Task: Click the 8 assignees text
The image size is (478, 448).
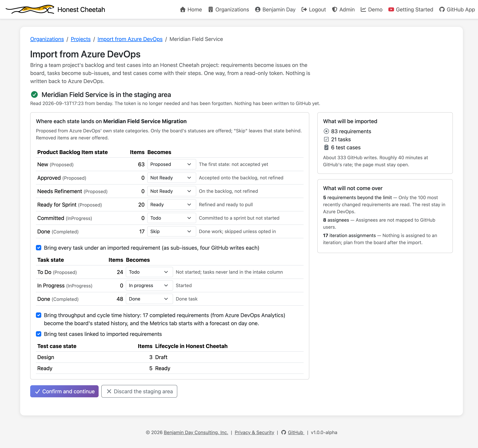Action: click(x=336, y=220)
